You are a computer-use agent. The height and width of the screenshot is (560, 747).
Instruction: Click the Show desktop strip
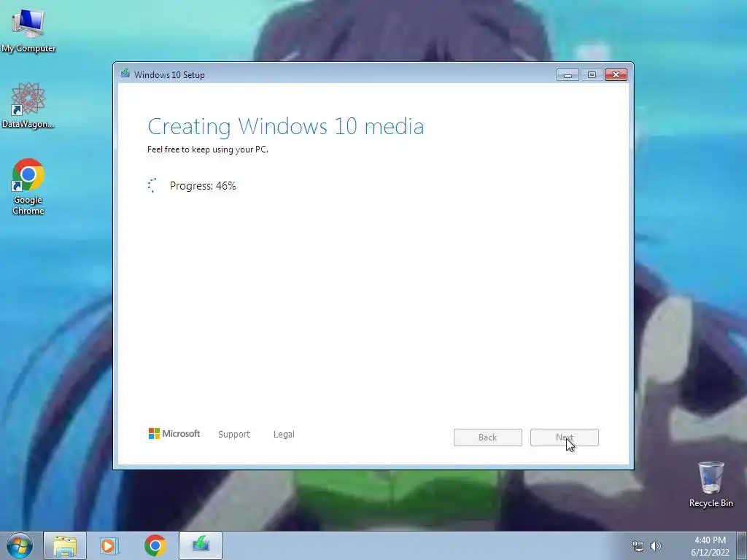click(742, 546)
